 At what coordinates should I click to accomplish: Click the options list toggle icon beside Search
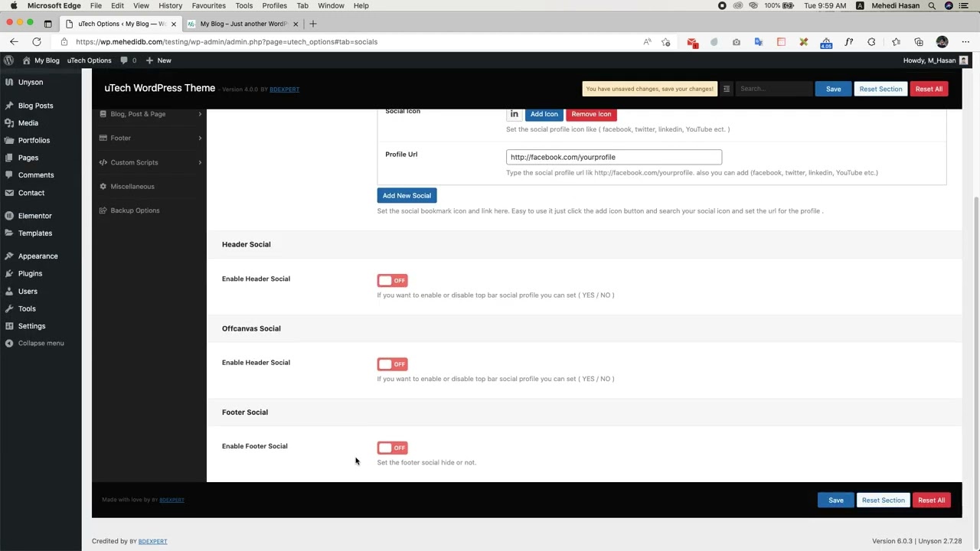click(727, 89)
